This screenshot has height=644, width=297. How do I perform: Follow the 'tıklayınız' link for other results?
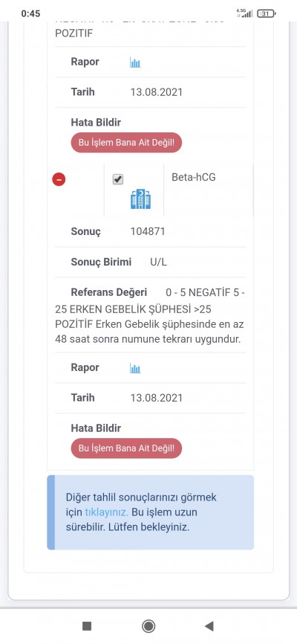[x=107, y=512]
